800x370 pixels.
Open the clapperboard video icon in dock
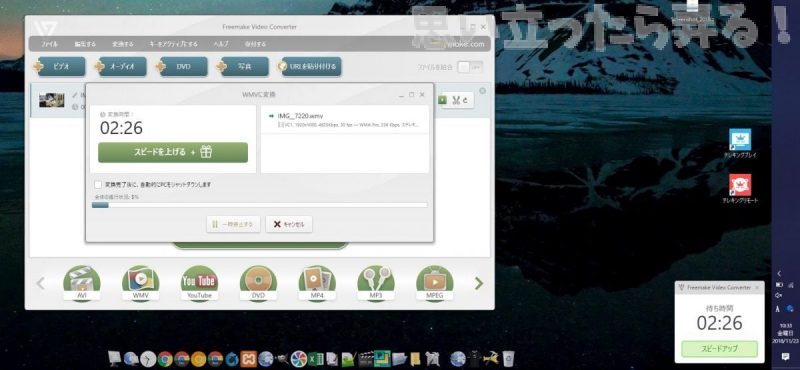(365, 359)
